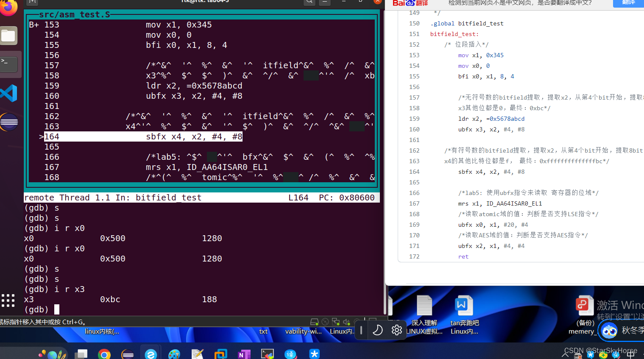Click breakpoint line 153 mov x1, 0x345
Image resolution: width=644 pixels, height=359 pixels.
click(x=178, y=25)
